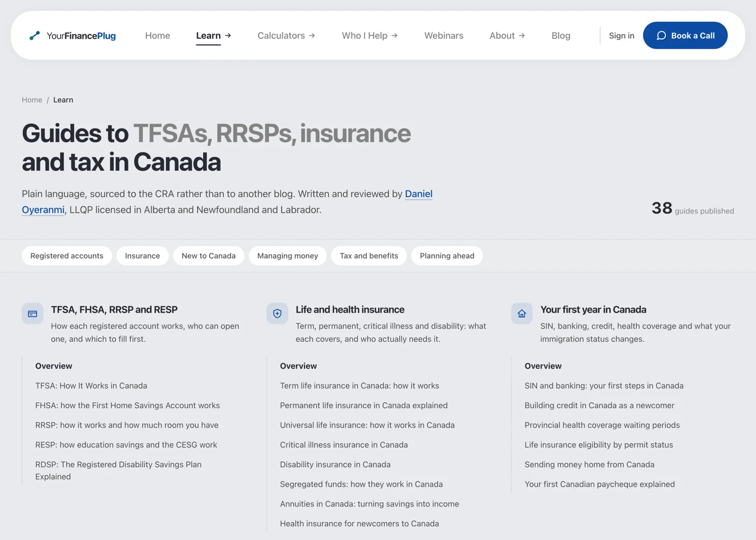Select the Tax and benefits chip
This screenshot has height=540, width=756.
pyautogui.click(x=369, y=256)
